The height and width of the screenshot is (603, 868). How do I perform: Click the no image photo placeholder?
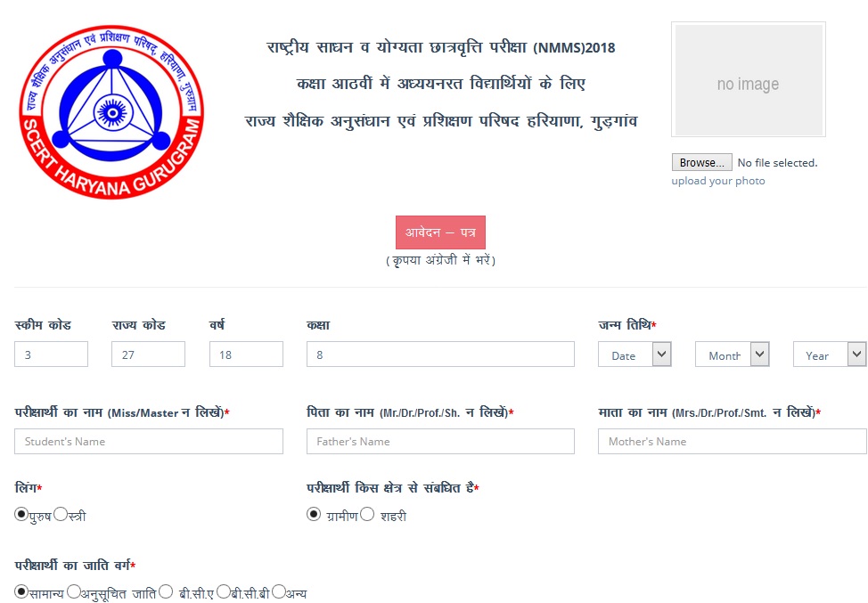(748, 79)
